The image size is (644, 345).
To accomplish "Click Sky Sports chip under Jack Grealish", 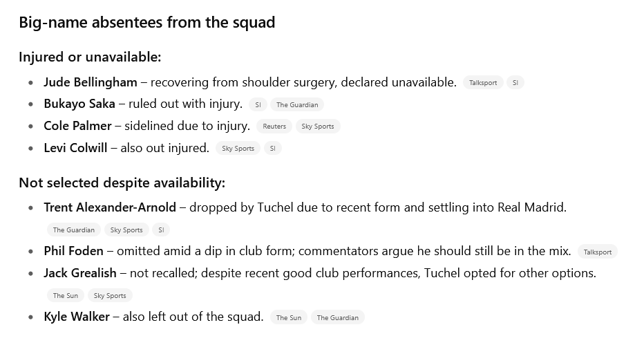I will coord(110,295).
